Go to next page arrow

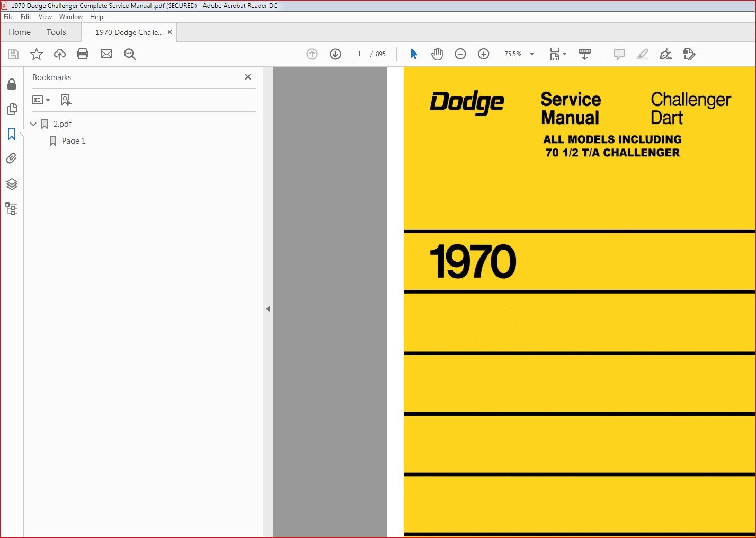(335, 54)
